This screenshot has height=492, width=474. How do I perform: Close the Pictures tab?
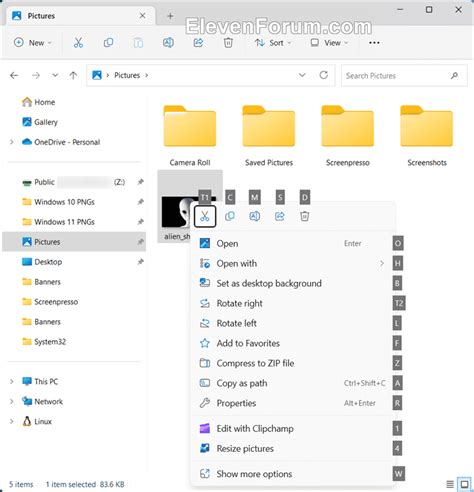coord(142,16)
